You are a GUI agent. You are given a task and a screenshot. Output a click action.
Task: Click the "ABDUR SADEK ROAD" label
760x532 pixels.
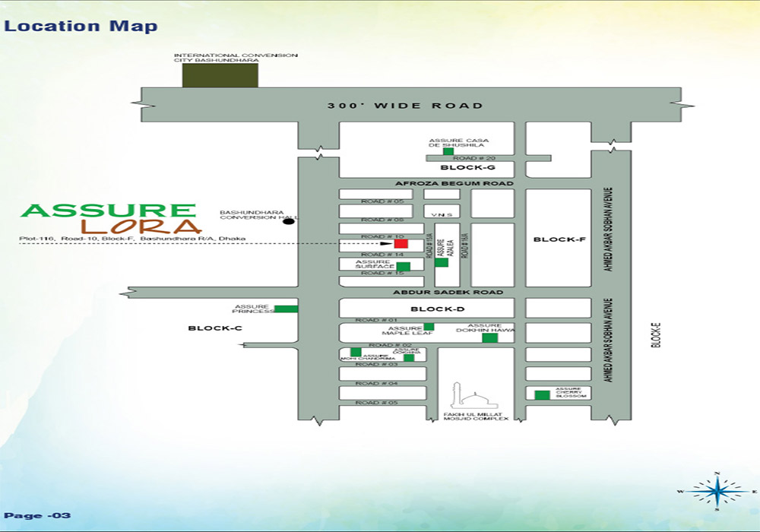pyautogui.click(x=448, y=292)
